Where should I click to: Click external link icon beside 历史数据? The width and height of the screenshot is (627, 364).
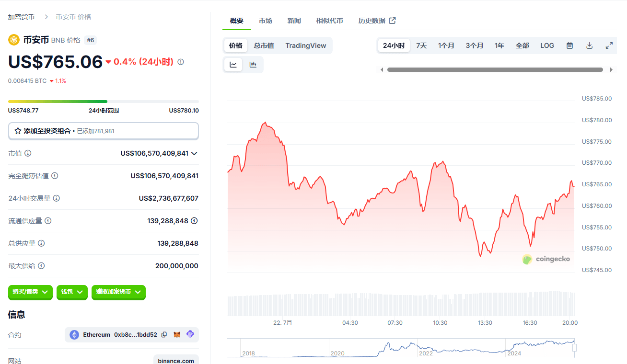click(x=392, y=21)
